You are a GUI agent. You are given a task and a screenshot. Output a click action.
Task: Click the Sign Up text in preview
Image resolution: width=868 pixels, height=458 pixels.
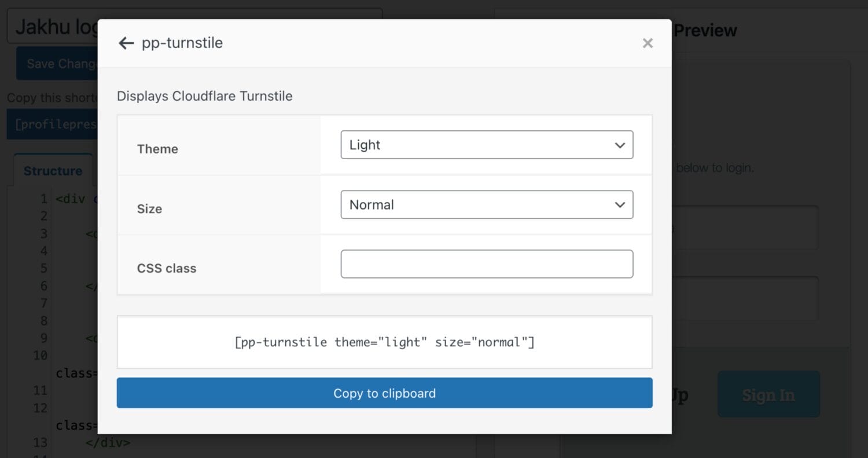point(679,395)
